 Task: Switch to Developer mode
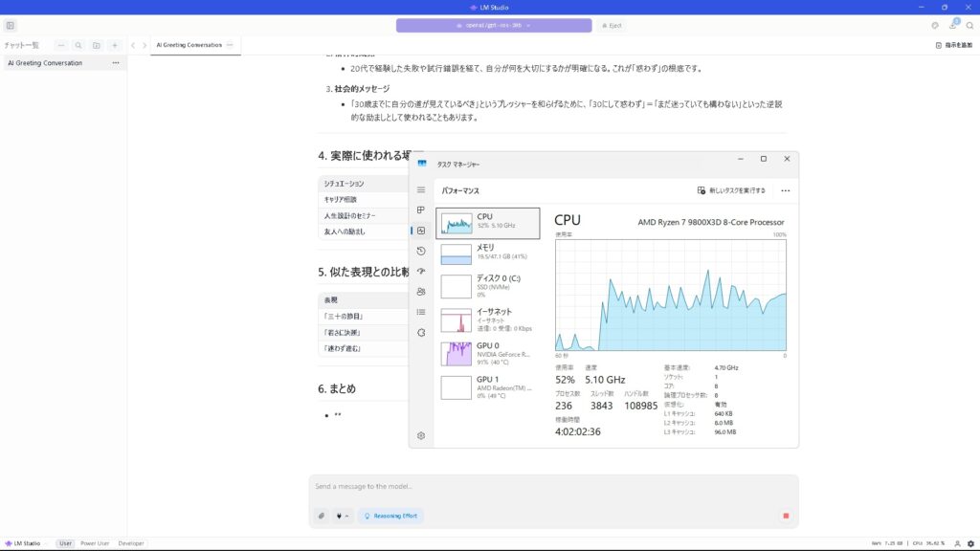click(x=131, y=543)
